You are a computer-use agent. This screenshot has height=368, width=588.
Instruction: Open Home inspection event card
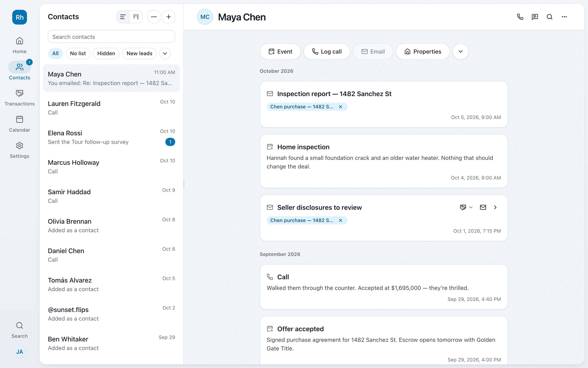tap(384, 161)
